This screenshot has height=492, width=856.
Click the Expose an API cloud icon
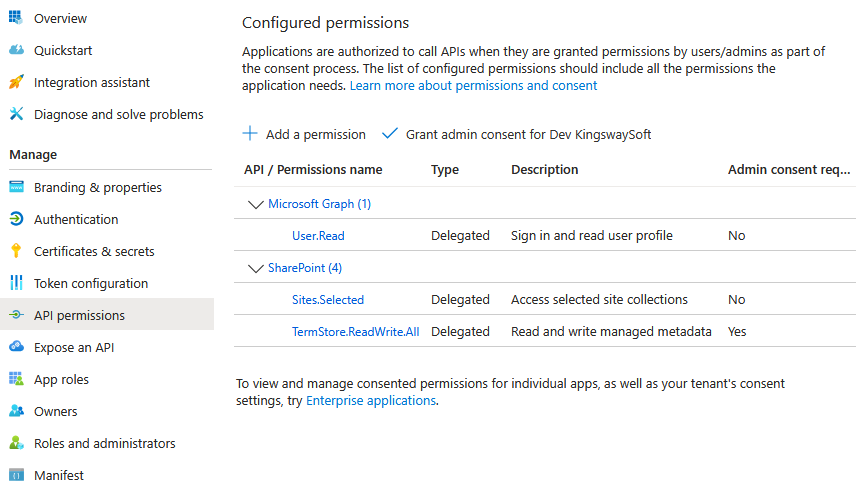pos(16,347)
